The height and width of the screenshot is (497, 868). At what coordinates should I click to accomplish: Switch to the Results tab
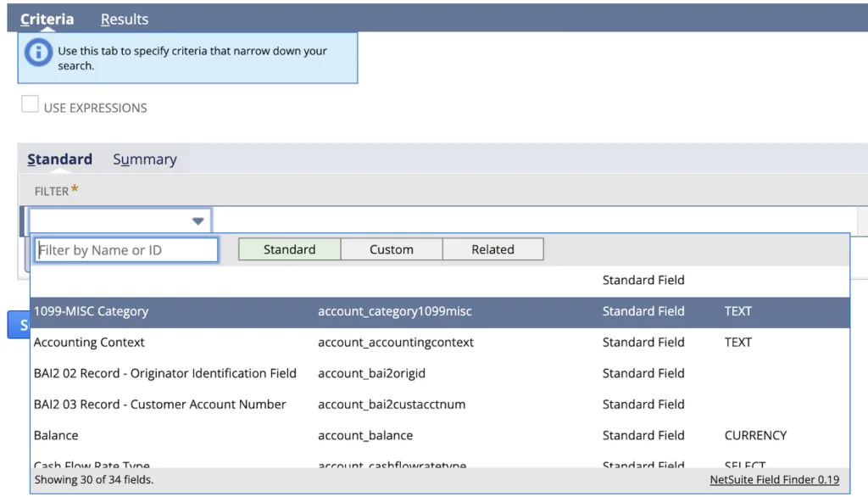pos(125,19)
